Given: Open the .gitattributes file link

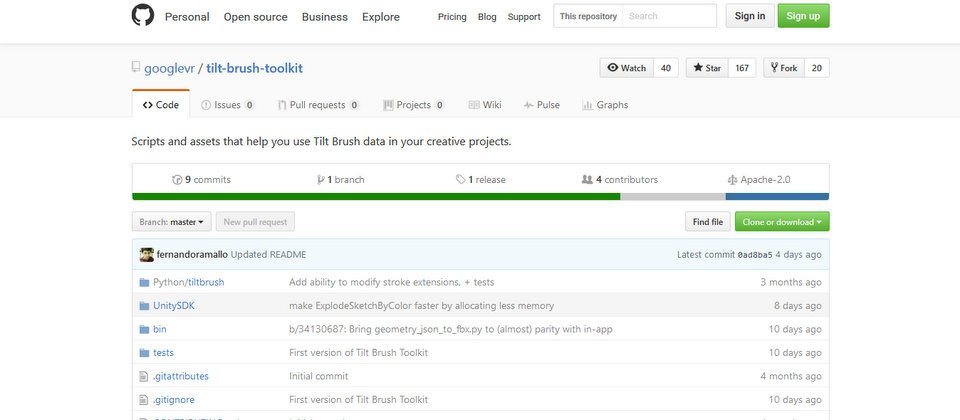Looking at the screenshot, I should point(181,376).
